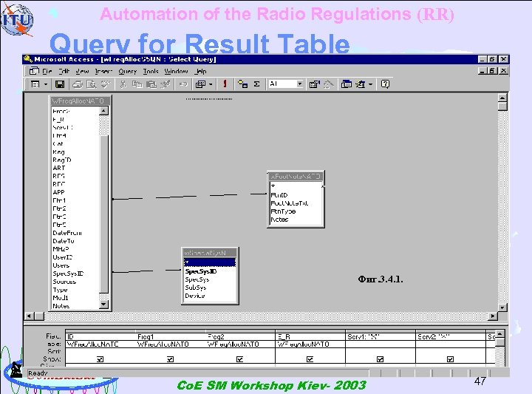This screenshot has width=532, height=394.
Task: Open the File menu
Action: tap(47, 71)
